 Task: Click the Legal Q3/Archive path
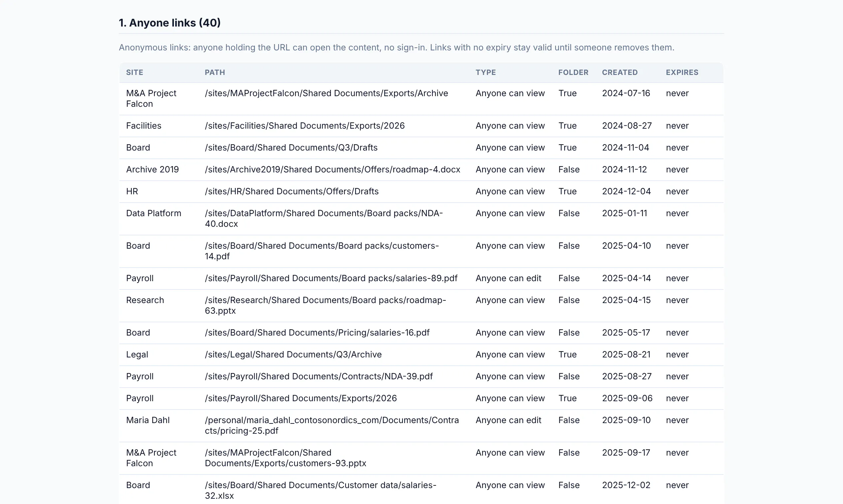click(293, 354)
